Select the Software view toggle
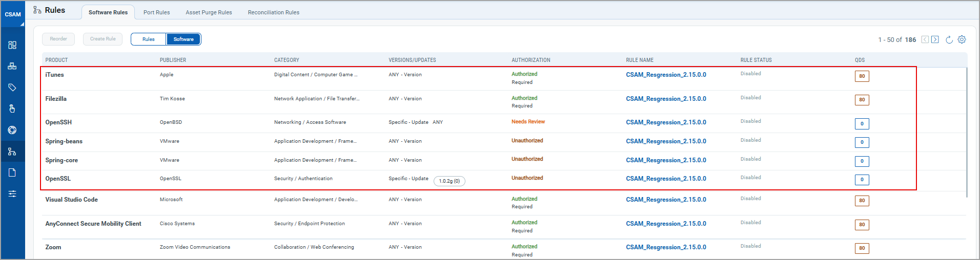Image resolution: width=980 pixels, height=260 pixels. tap(183, 39)
